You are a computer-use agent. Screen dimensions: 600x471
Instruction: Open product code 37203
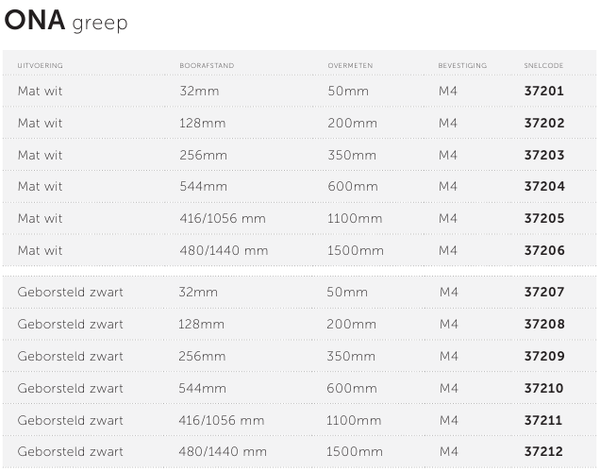click(x=544, y=155)
